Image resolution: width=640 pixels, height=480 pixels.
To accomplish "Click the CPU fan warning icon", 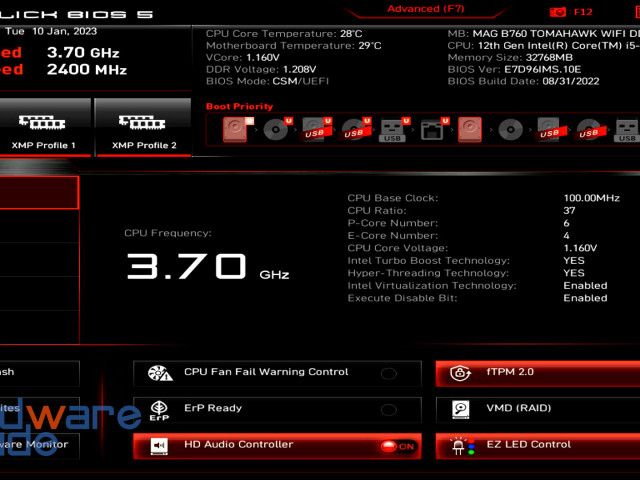I will click(160, 373).
